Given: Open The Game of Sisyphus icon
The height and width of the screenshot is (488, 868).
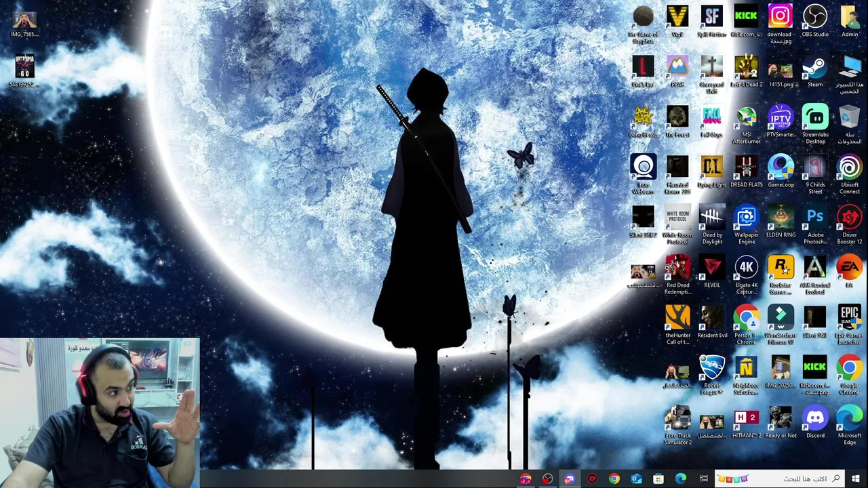Looking at the screenshot, I should [x=643, y=24].
